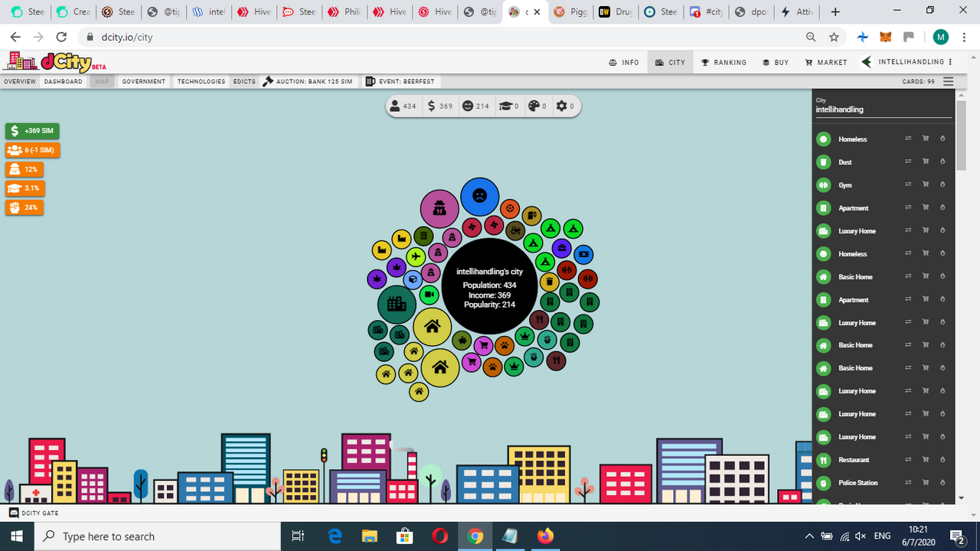Click the largest pink spy bubble
Viewport: 980px width, 551px height.
(439, 209)
